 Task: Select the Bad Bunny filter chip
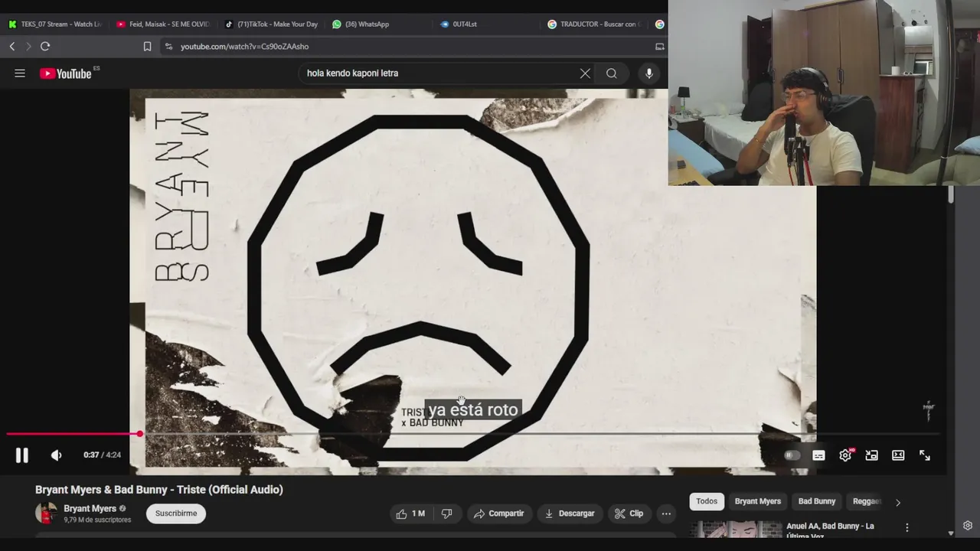coord(817,501)
